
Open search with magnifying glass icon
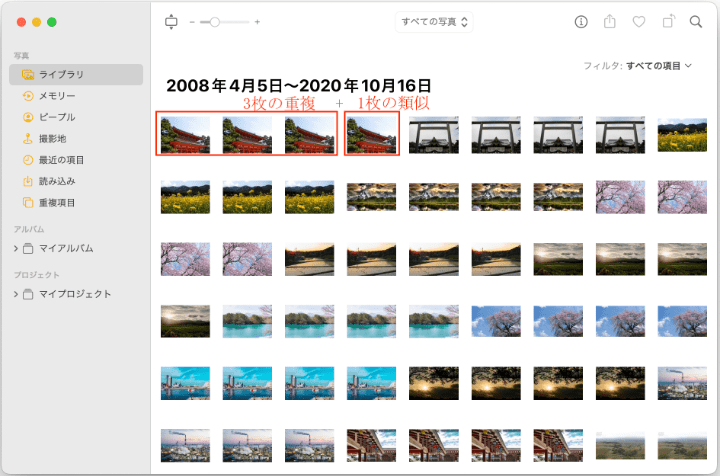[696, 22]
